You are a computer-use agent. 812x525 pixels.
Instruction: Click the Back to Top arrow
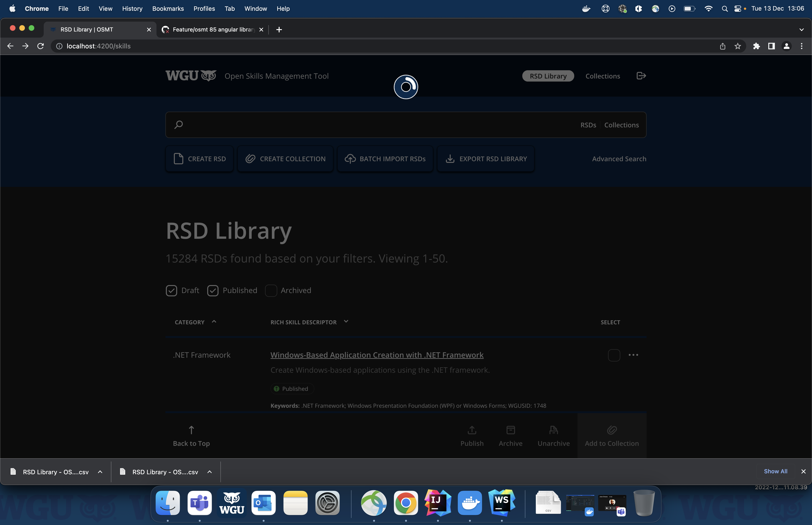click(x=191, y=430)
